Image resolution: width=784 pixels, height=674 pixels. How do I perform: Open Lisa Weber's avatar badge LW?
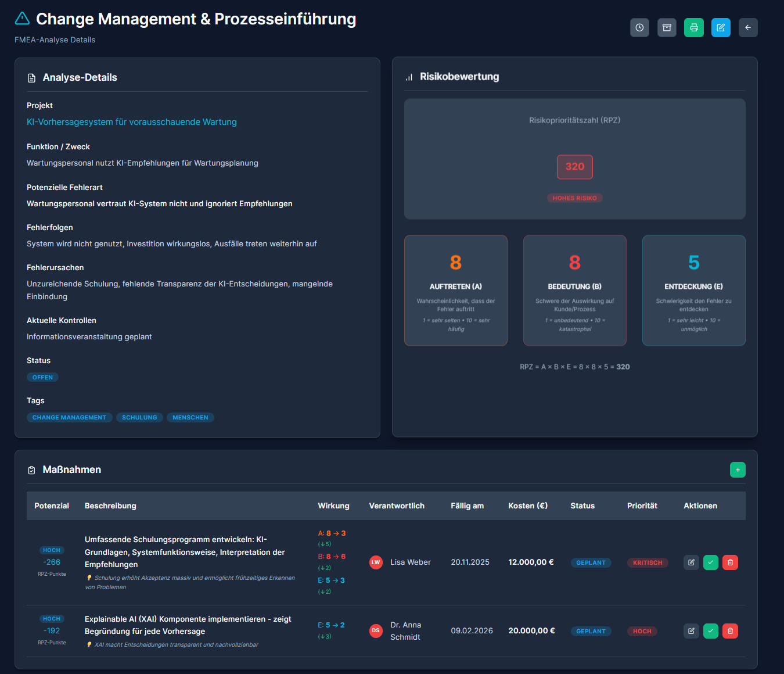tap(376, 562)
